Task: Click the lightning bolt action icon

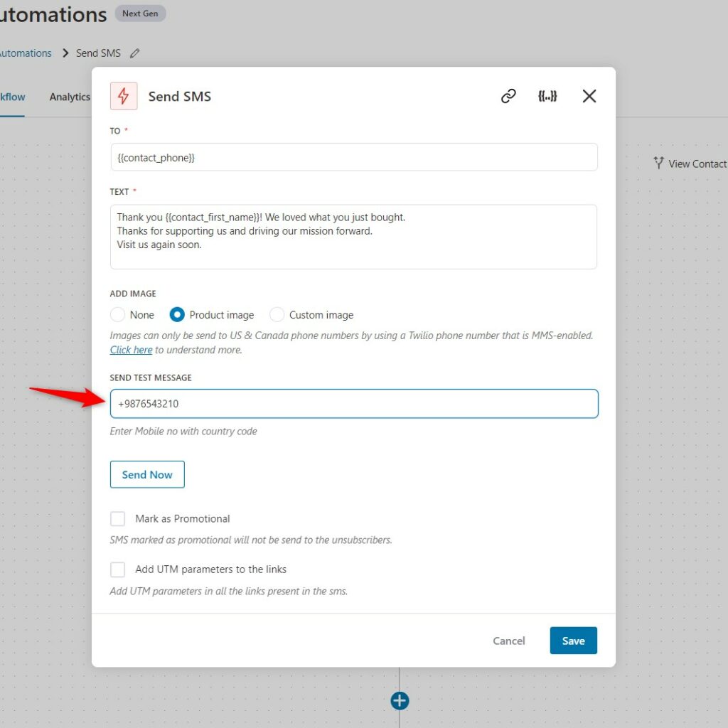Action: (x=124, y=96)
